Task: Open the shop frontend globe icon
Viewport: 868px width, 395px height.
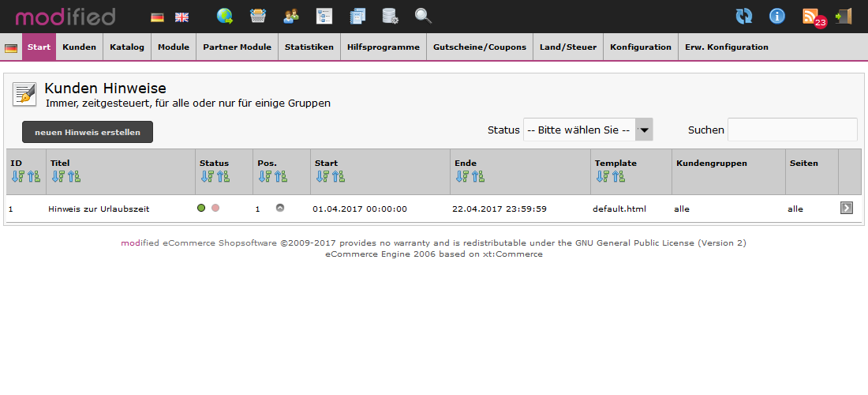Action: coord(225,16)
